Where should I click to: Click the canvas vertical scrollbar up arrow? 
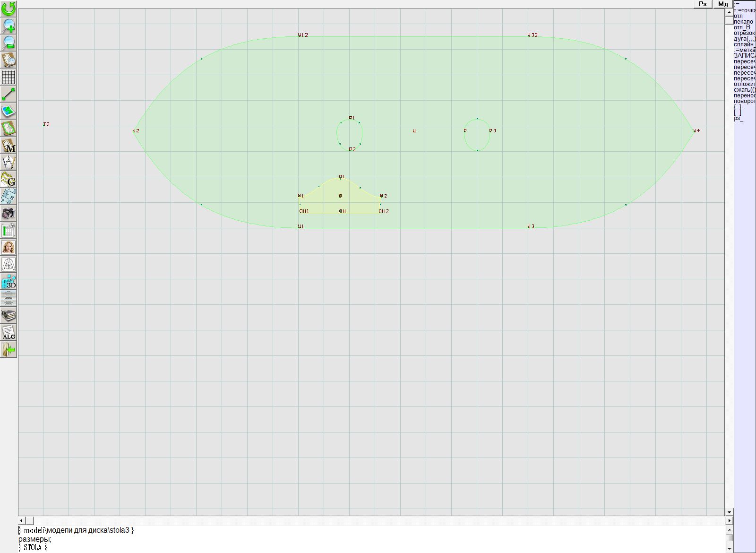pyautogui.click(x=729, y=11)
